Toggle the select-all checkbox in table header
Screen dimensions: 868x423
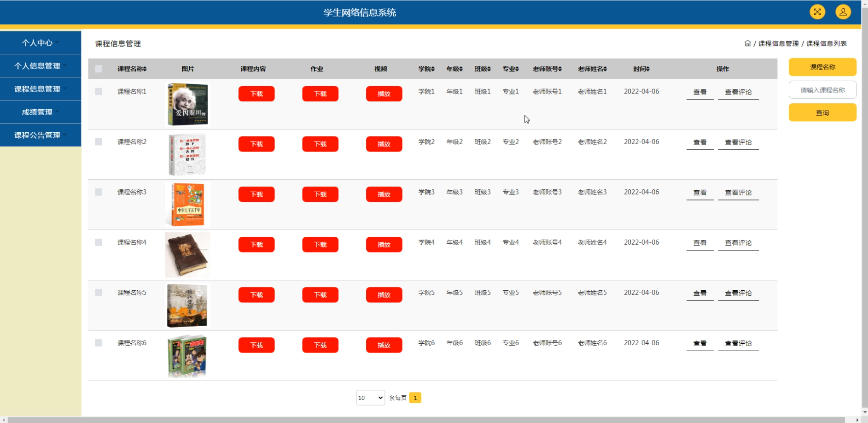point(99,69)
